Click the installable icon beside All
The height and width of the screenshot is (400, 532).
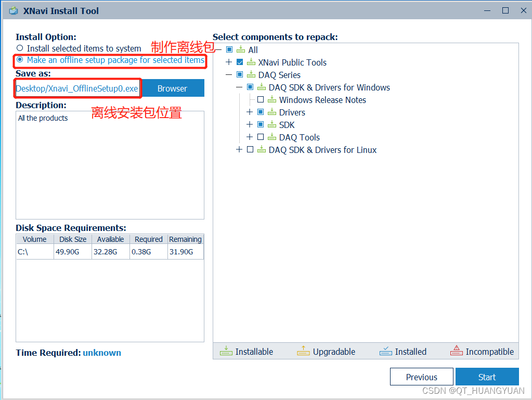pyautogui.click(x=241, y=49)
